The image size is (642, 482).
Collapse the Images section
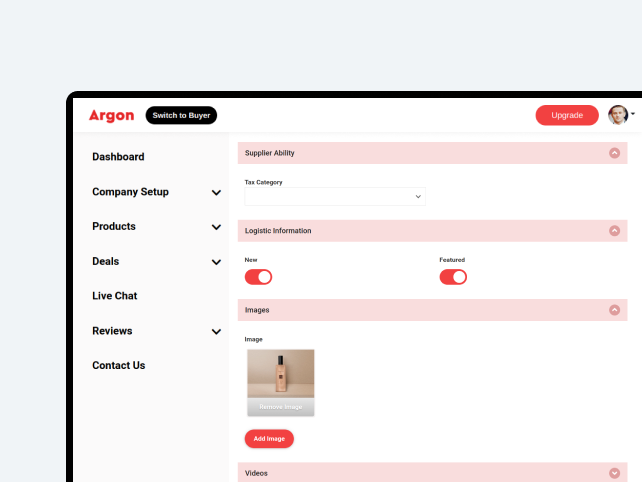[614, 310]
